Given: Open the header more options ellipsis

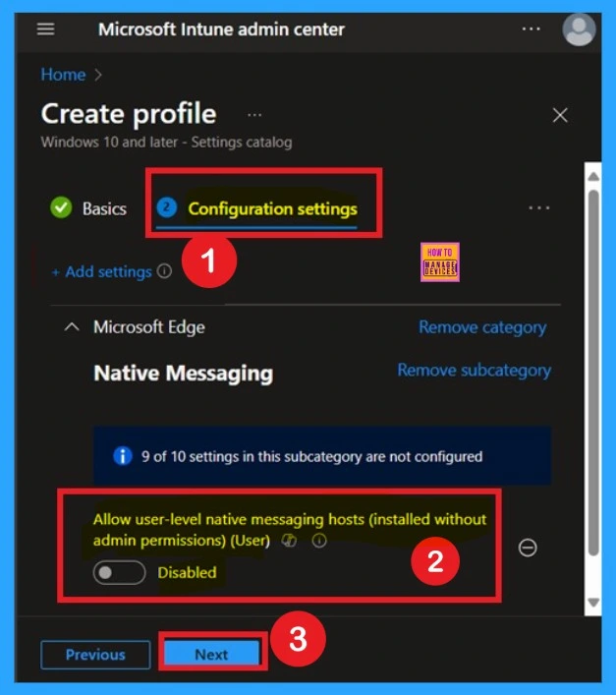Looking at the screenshot, I should click(x=531, y=29).
